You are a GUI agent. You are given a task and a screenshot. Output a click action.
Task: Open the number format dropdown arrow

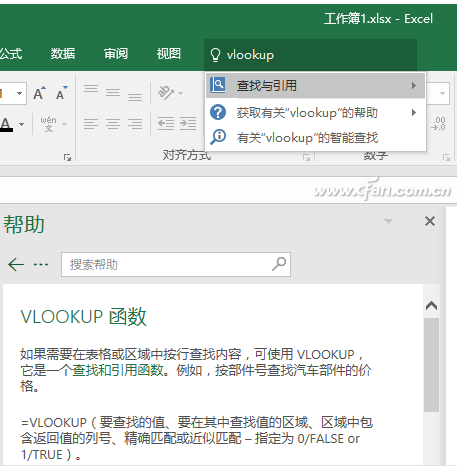point(442,93)
